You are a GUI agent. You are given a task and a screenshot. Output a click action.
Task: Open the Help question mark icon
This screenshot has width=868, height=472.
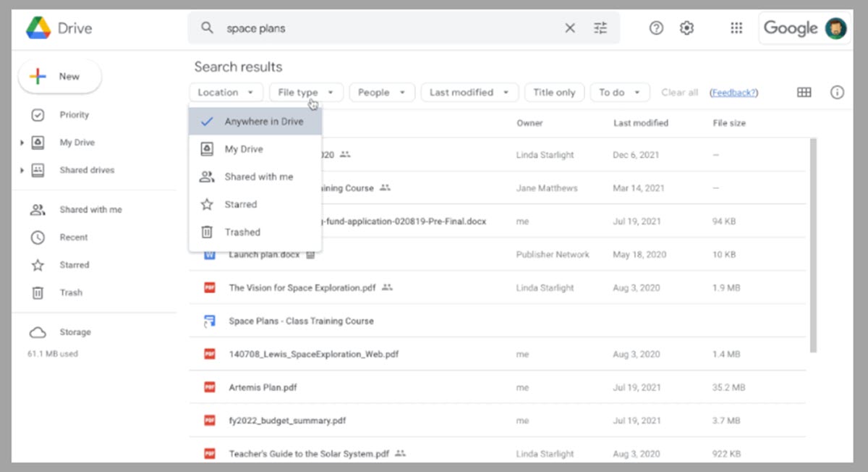tap(656, 28)
